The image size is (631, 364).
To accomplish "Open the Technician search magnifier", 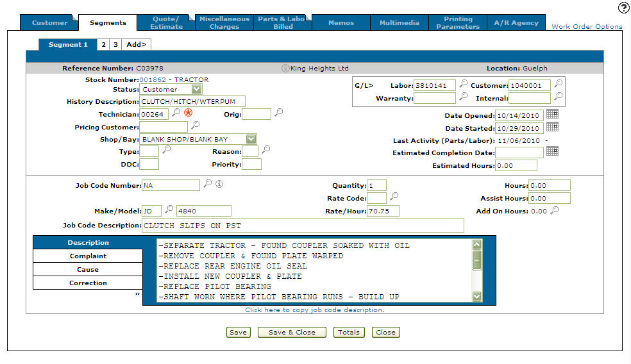I will 176,113.
